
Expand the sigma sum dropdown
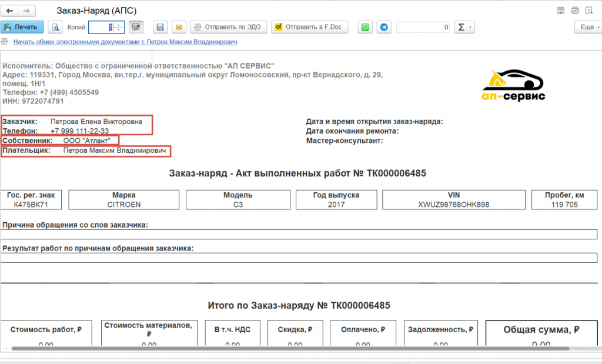465,27
